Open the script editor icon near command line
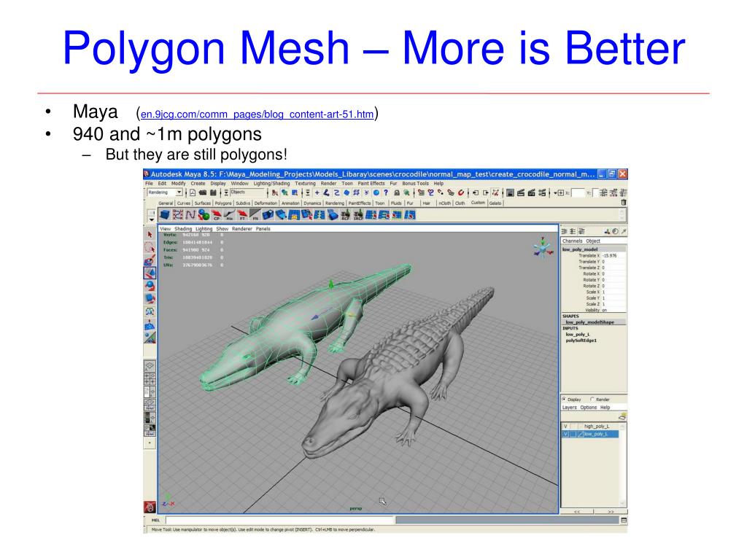The image size is (747, 560). (624, 521)
